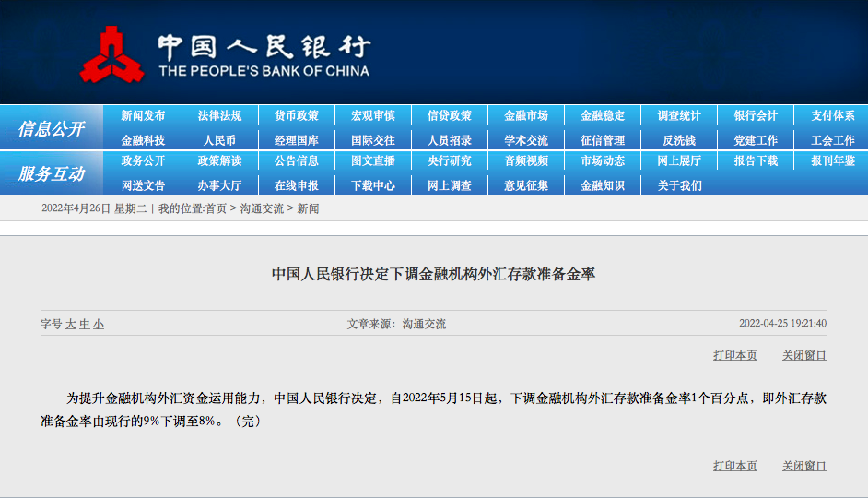Open 网送文告 section
This screenshot has height=499, width=868.
tap(143, 185)
